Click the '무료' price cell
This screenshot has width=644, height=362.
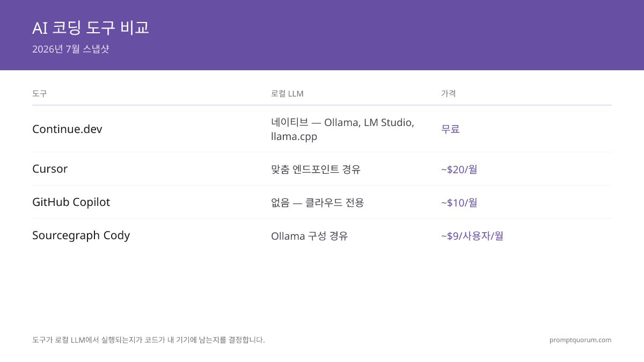point(450,129)
